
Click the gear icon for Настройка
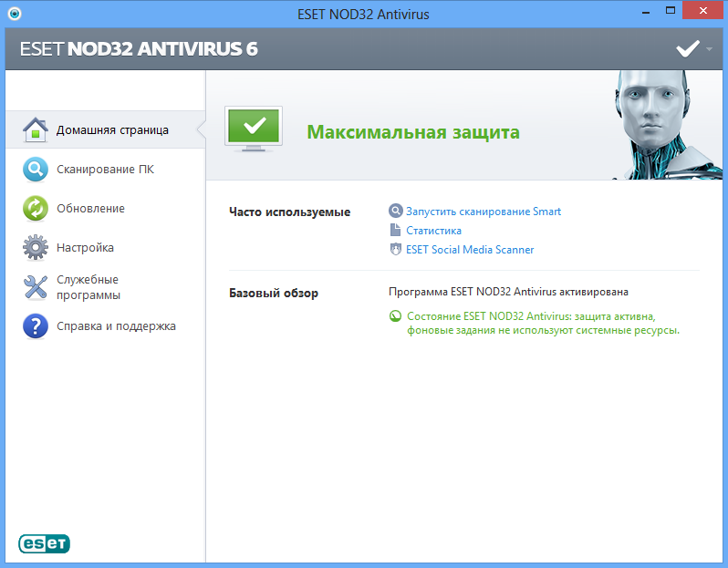(x=36, y=247)
